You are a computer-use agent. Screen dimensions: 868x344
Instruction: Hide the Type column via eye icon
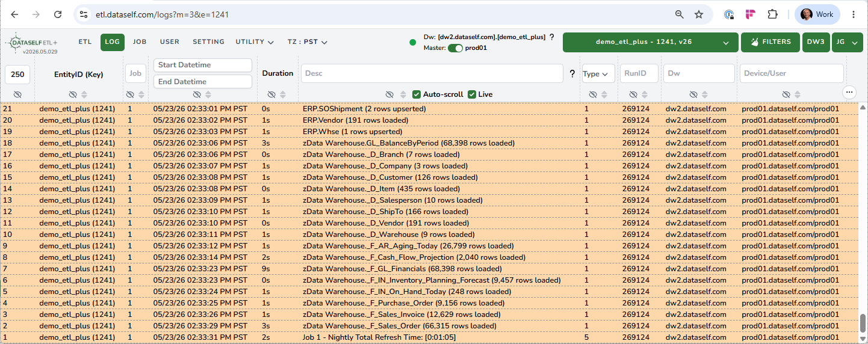coord(593,94)
